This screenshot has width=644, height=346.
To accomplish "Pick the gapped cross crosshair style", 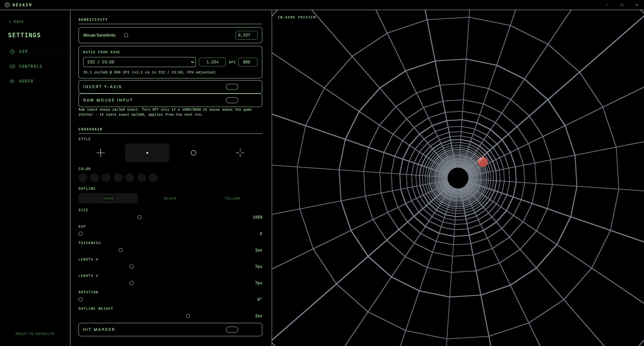I will coord(240,153).
